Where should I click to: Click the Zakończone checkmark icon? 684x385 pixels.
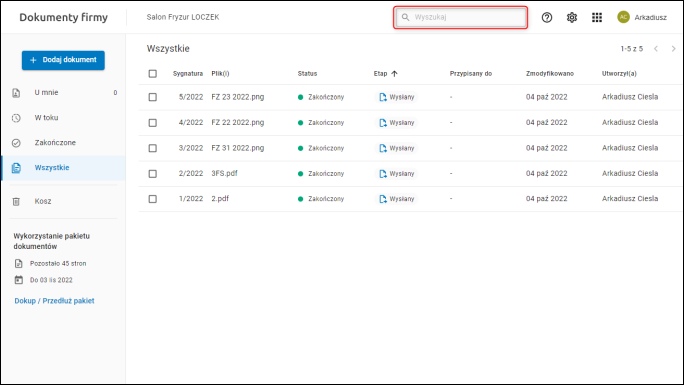point(16,143)
